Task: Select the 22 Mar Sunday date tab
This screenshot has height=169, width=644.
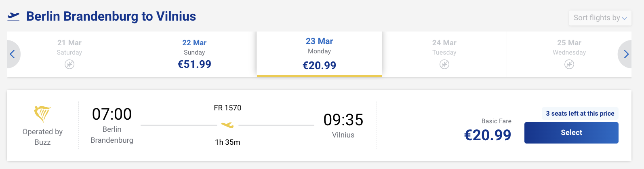Action: click(x=194, y=54)
